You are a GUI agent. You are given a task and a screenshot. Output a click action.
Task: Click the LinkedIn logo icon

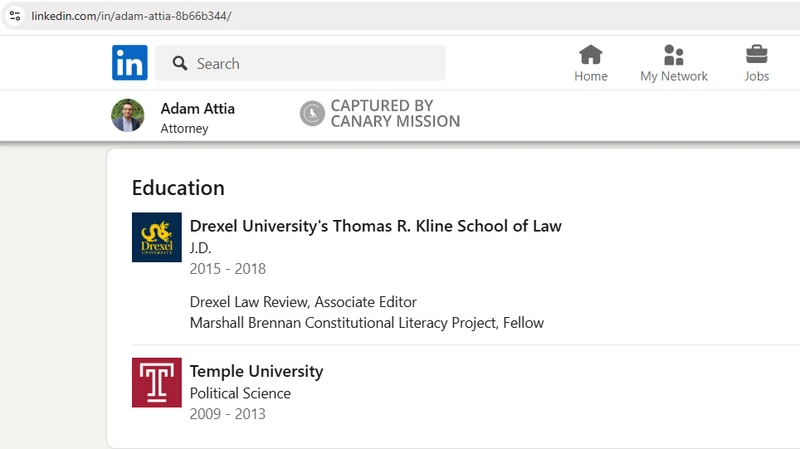tap(130, 63)
